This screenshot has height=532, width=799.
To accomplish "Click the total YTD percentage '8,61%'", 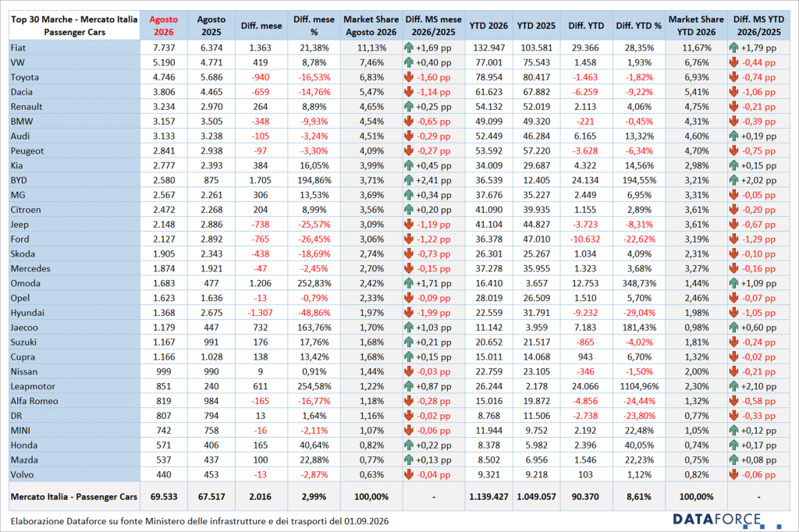I will [x=638, y=497].
